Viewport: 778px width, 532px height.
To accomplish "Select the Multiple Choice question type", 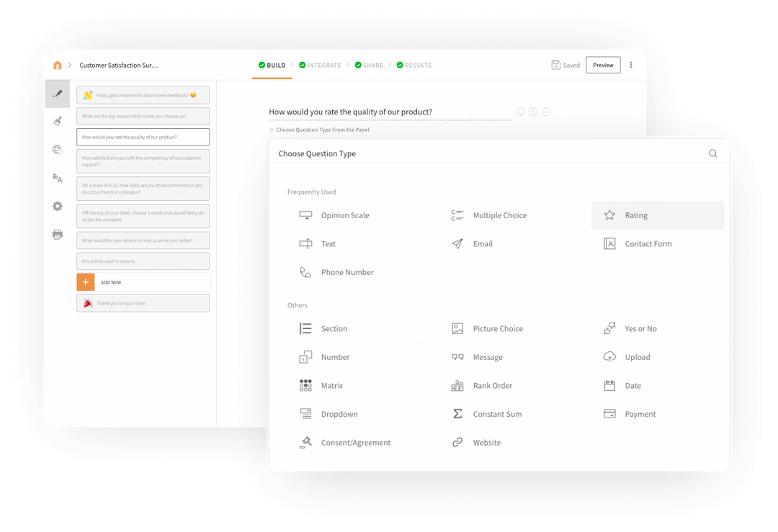I will click(499, 215).
